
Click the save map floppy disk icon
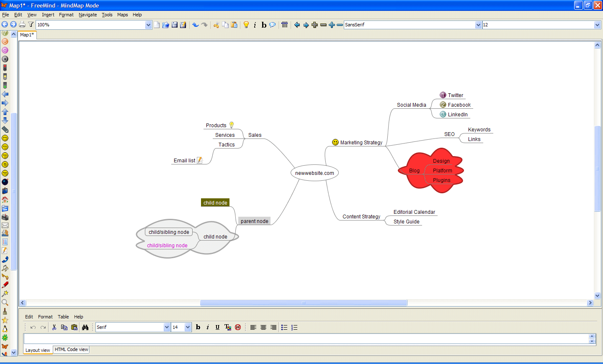175,25
